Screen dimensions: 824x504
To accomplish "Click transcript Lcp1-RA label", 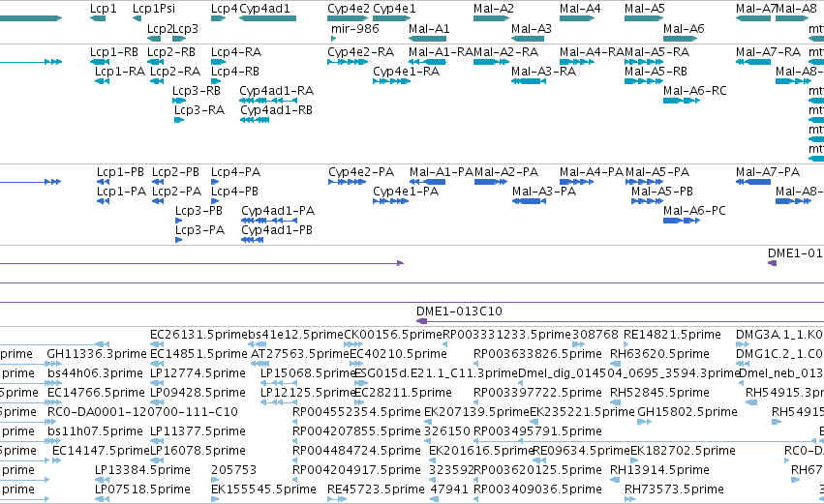I will tap(120, 72).
